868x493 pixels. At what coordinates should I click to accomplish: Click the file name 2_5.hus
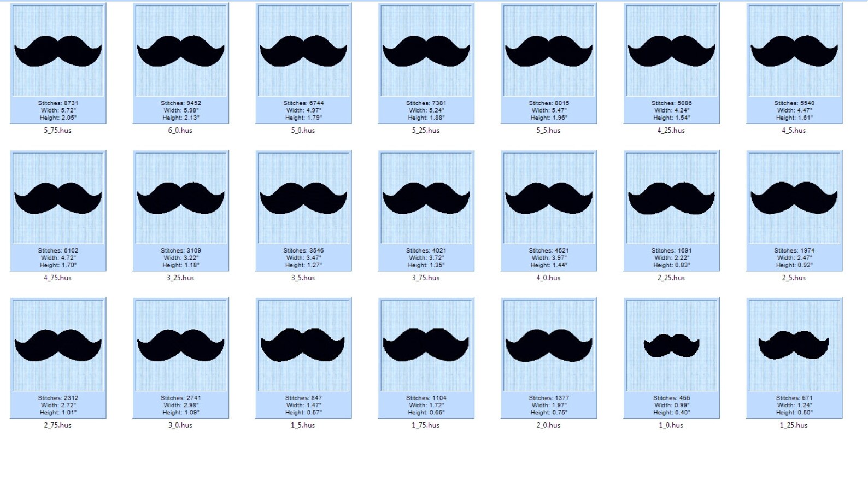(794, 278)
